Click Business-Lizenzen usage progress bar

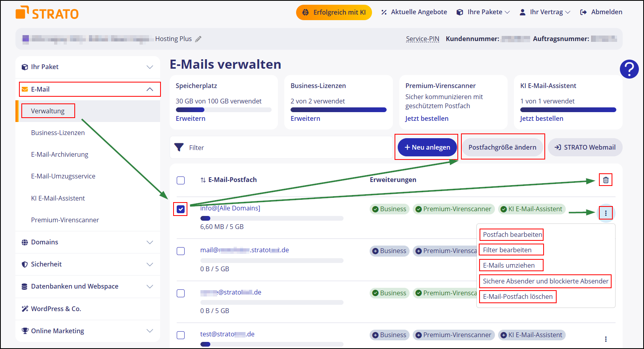click(338, 110)
